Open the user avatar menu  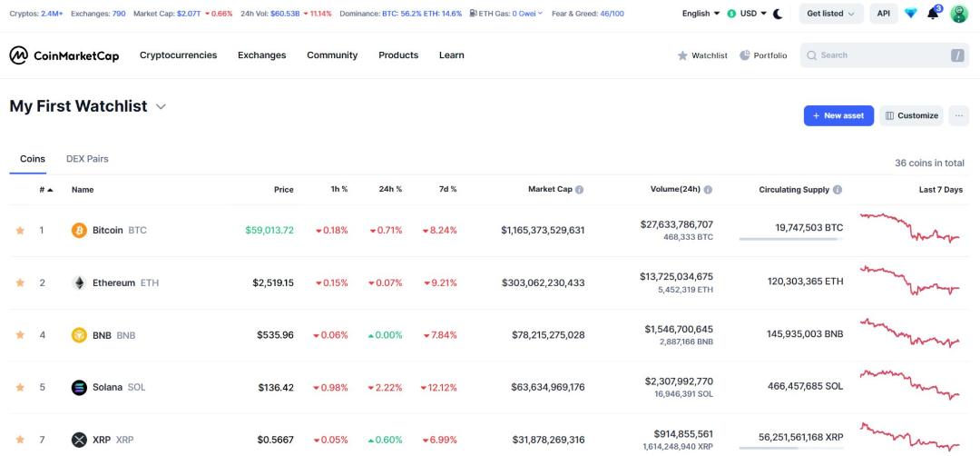coord(959,13)
